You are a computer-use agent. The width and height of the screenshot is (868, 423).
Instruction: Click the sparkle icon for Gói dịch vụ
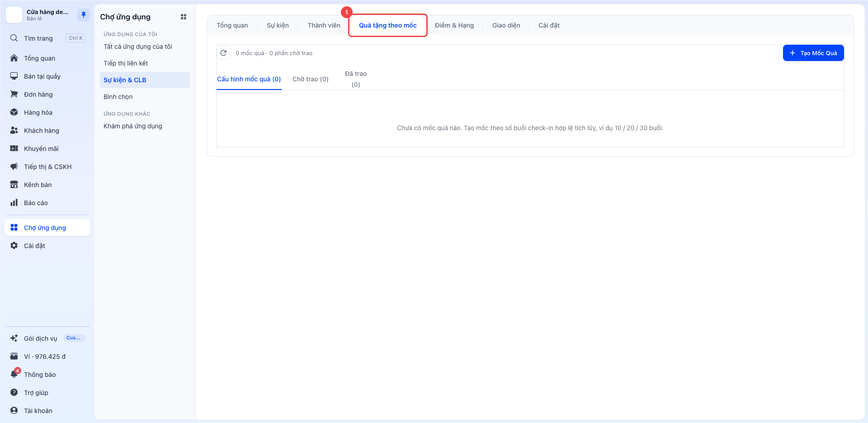click(14, 338)
